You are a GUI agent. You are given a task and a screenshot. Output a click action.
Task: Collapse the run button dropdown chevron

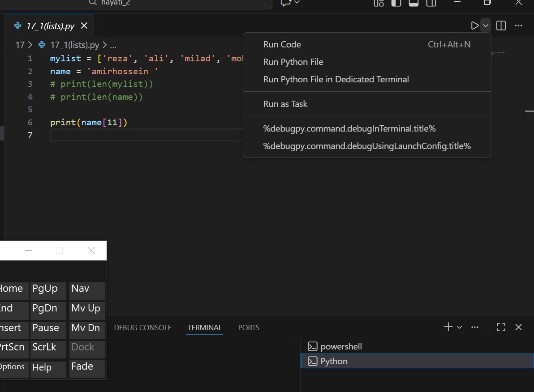click(x=486, y=26)
